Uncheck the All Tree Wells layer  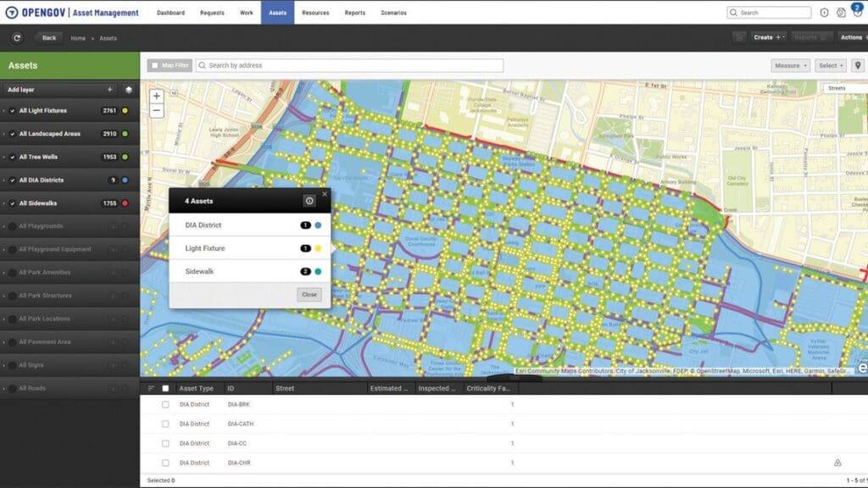coord(12,157)
